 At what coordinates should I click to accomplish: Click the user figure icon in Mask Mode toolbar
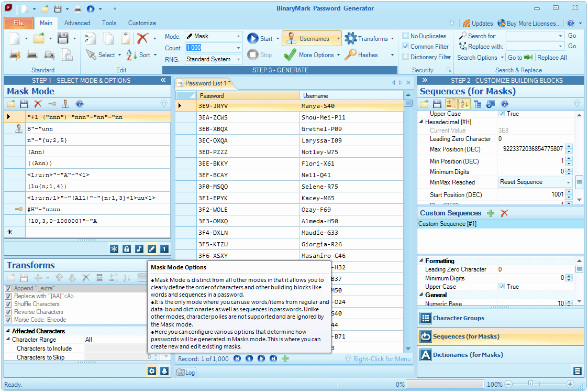pos(65,104)
